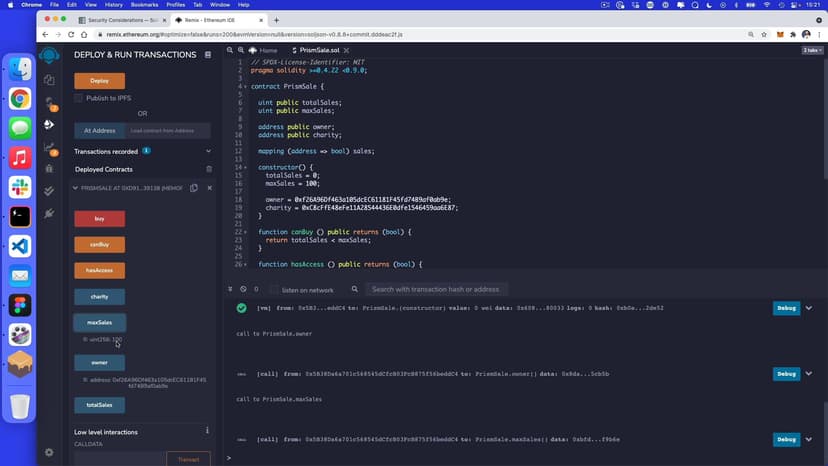Open the Bookmarks menu in menu bar
Image resolution: width=828 pixels, height=466 pixels.
click(x=144, y=5)
